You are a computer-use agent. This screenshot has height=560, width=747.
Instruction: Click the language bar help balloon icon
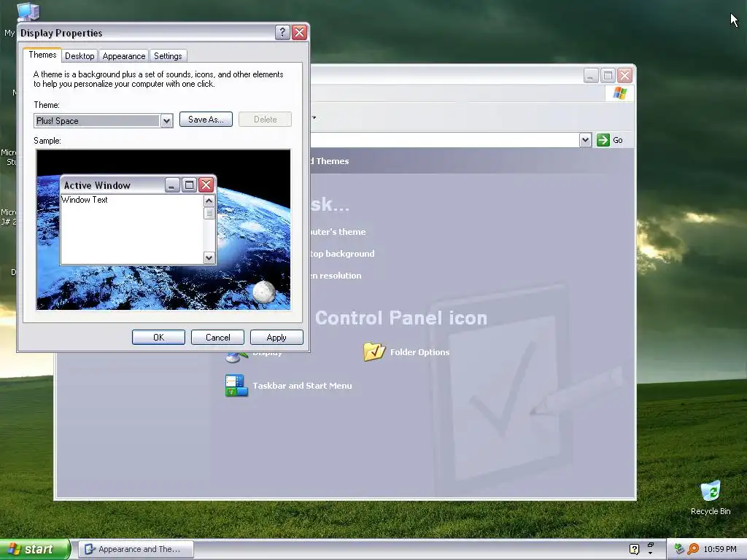[634, 549]
